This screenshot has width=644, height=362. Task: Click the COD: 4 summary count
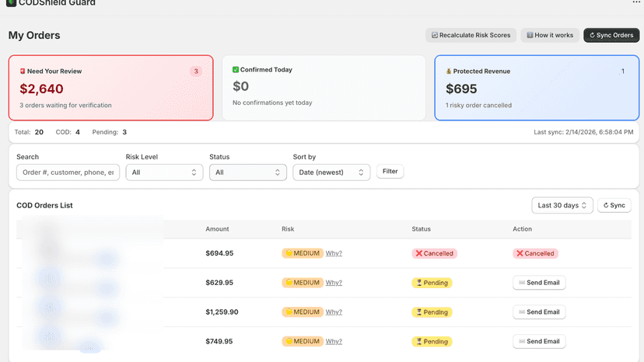pyautogui.click(x=68, y=132)
